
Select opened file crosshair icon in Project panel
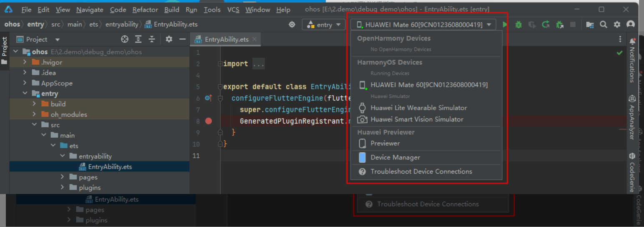[x=125, y=39]
